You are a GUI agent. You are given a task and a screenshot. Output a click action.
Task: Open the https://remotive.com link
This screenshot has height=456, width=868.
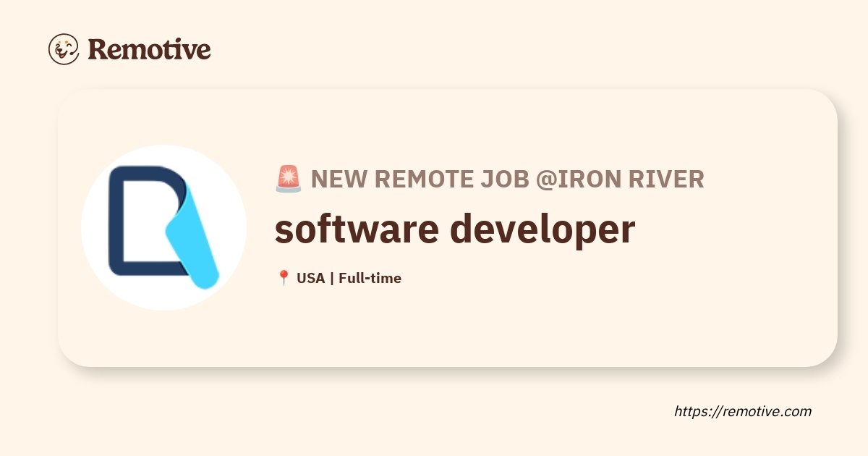(743, 411)
